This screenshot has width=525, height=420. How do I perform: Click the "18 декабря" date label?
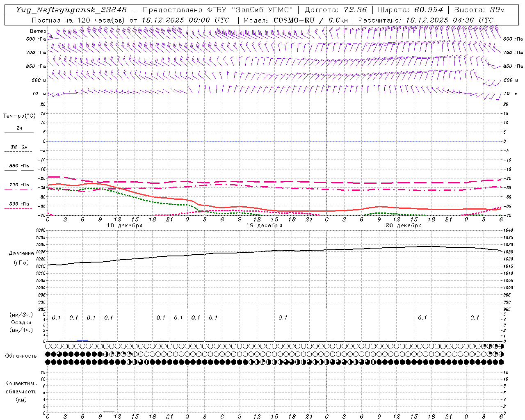pos(125,226)
